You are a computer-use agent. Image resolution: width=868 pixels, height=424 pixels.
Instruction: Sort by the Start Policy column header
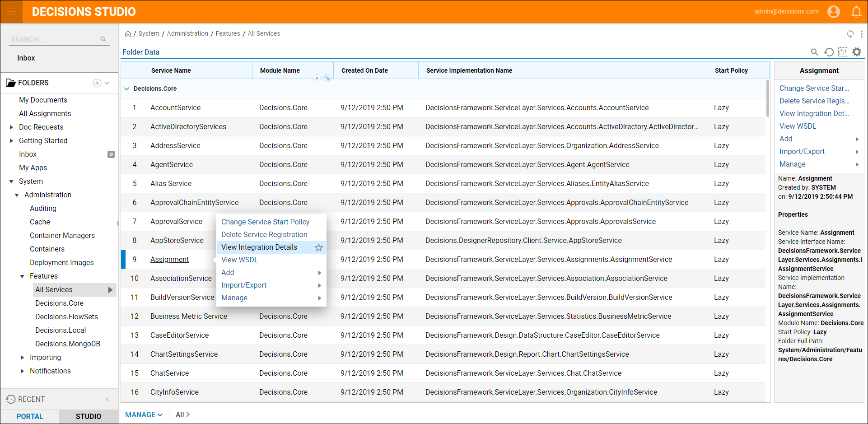point(731,70)
